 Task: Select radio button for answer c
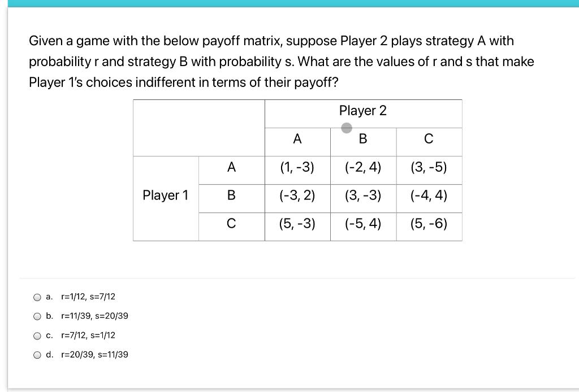tap(37, 335)
